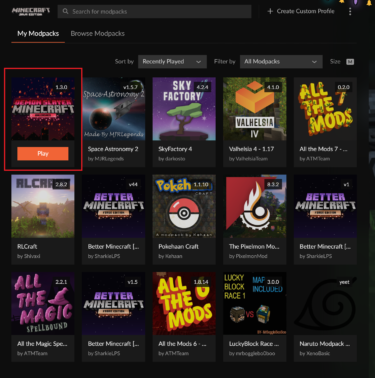Image resolution: width=375 pixels, height=378 pixels.
Task: Open Pokehaan Craft Pokeball thumbnail
Action: point(184,206)
